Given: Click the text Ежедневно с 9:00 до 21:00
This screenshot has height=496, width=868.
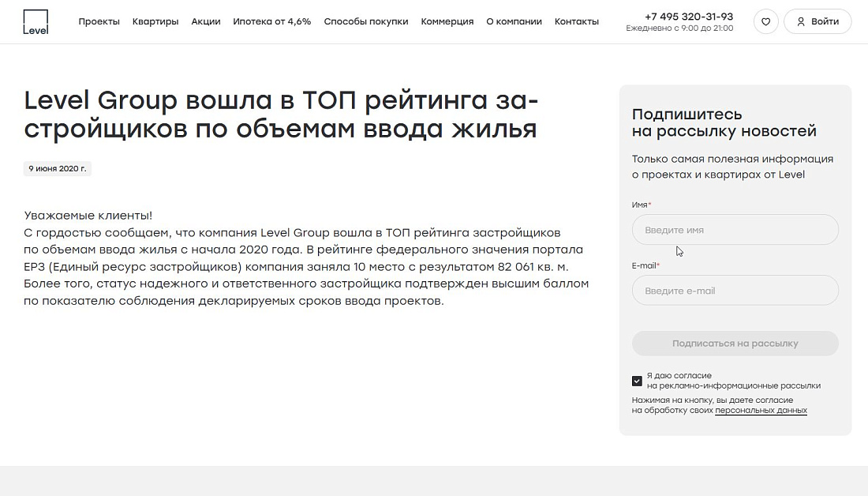Looking at the screenshot, I should click(679, 28).
